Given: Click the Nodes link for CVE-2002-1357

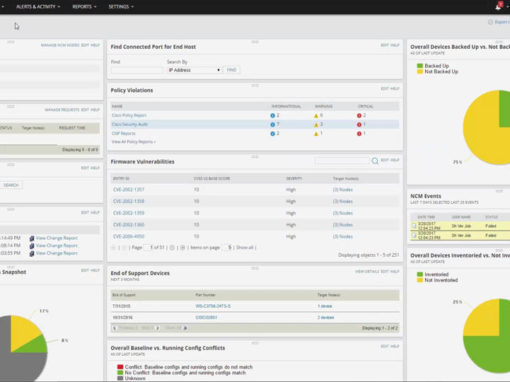Looking at the screenshot, I should (x=343, y=190).
